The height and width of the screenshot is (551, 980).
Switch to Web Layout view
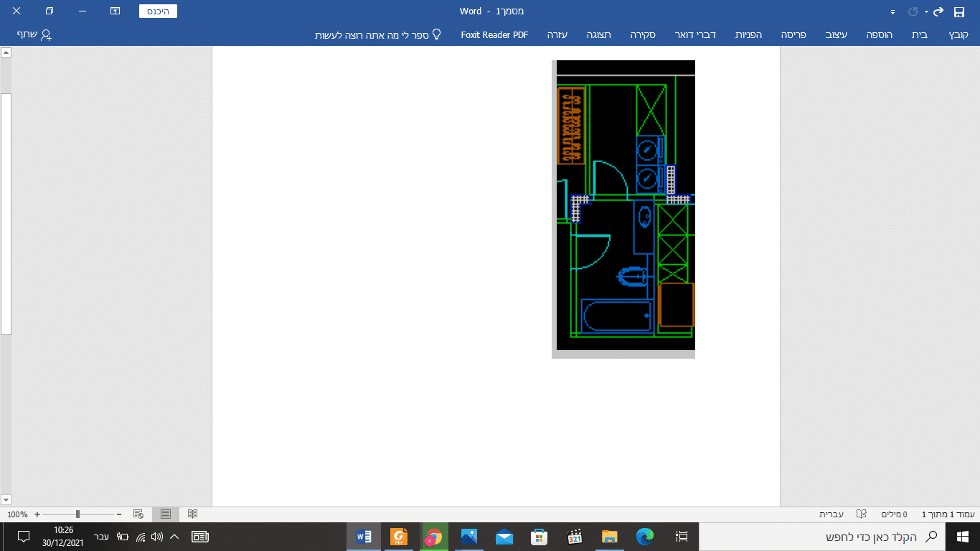tap(139, 514)
